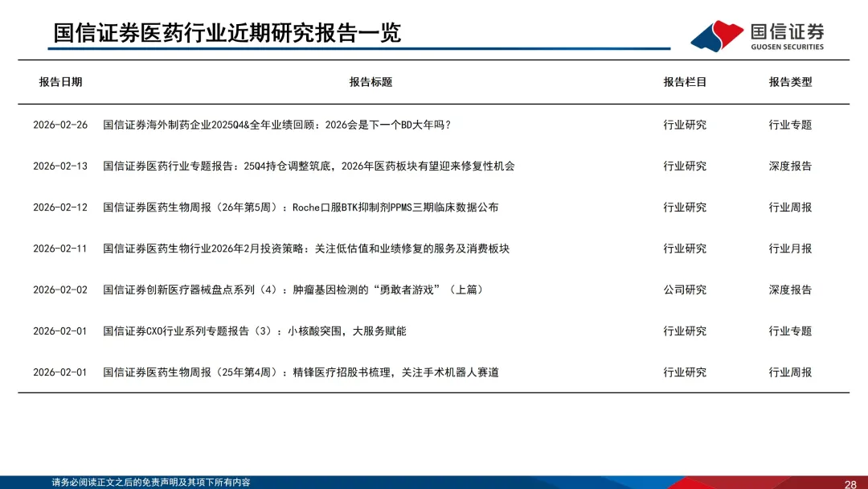The width and height of the screenshot is (868, 489).
Task: Click 行业研究 in the 精锋医疗 report row
Action: (x=685, y=372)
